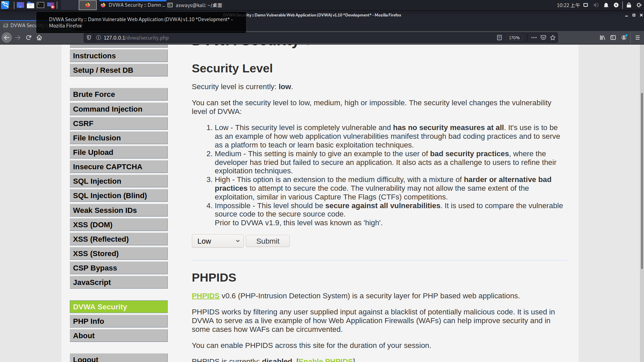Click the Firefox forward arrow

coord(18,38)
